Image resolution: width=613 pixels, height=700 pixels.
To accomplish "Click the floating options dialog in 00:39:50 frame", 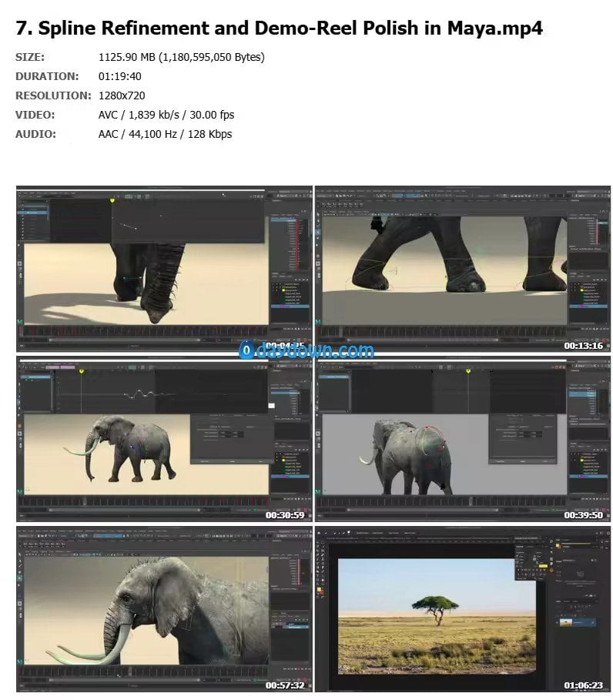I will (x=522, y=441).
